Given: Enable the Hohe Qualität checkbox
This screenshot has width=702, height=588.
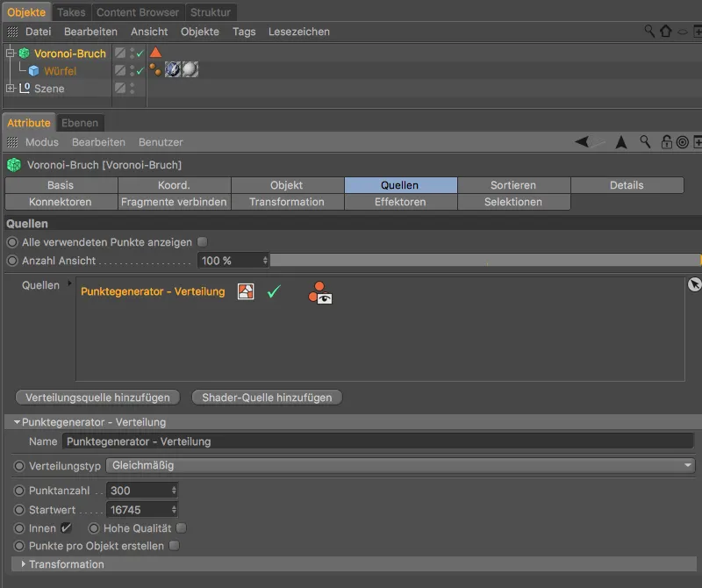Looking at the screenshot, I should pos(182,528).
